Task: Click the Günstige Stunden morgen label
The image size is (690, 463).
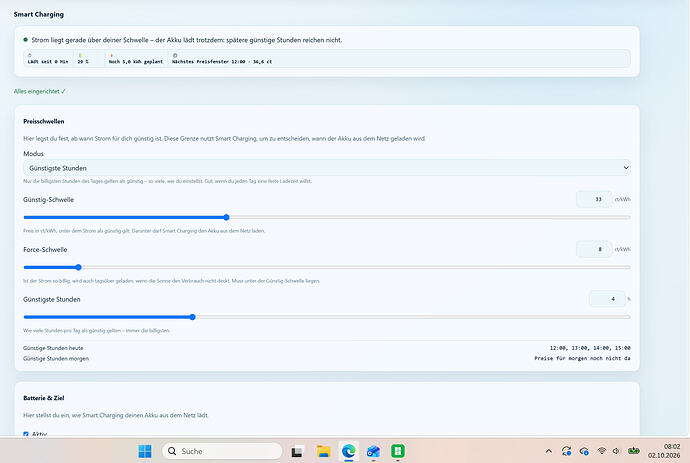Action: (56, 358)
